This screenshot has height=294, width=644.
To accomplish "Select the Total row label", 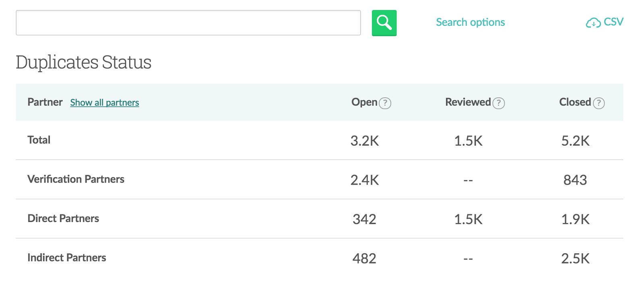I will point(39,140).
